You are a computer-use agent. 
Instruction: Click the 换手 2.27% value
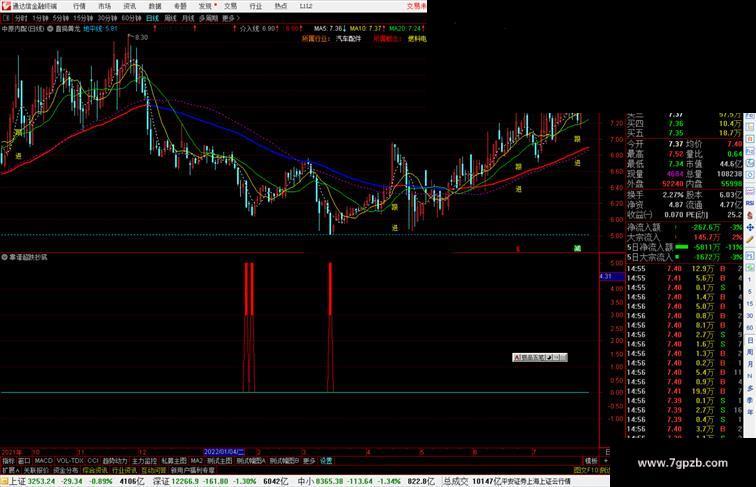point(673,195)
